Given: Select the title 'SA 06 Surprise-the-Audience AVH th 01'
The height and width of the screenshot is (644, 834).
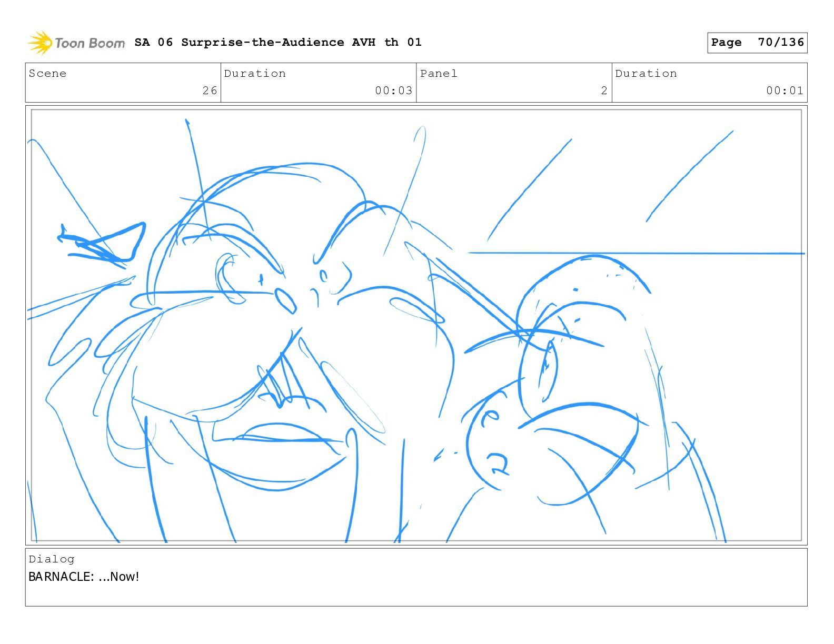Looking at the screenshot, I should coord(278,42).
